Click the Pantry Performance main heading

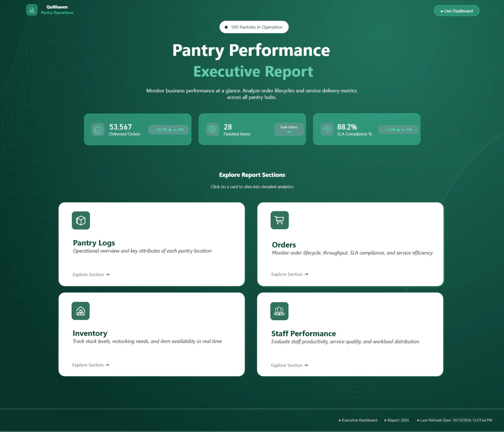point(251,50)
